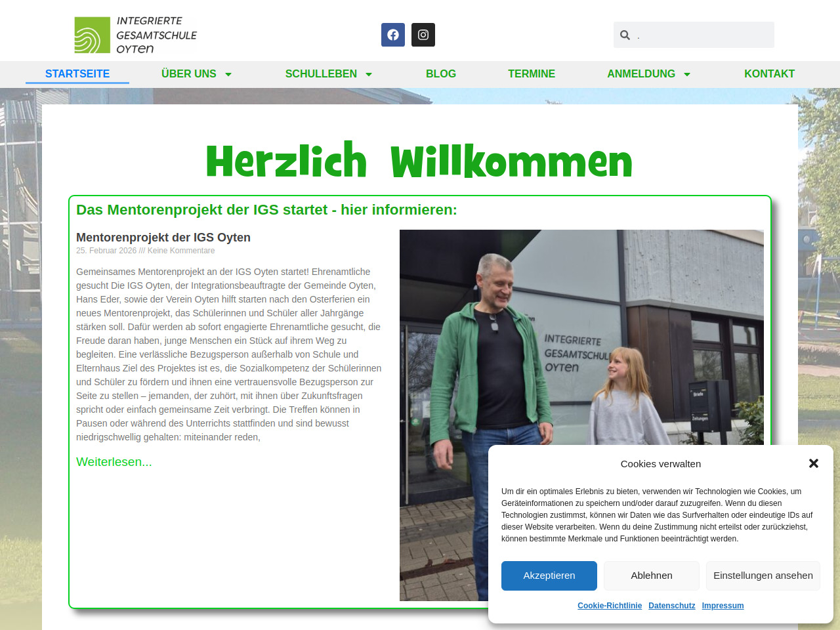
Task: Expand the Anmeldung dropdown arrow
Action: tap(687, 75)
